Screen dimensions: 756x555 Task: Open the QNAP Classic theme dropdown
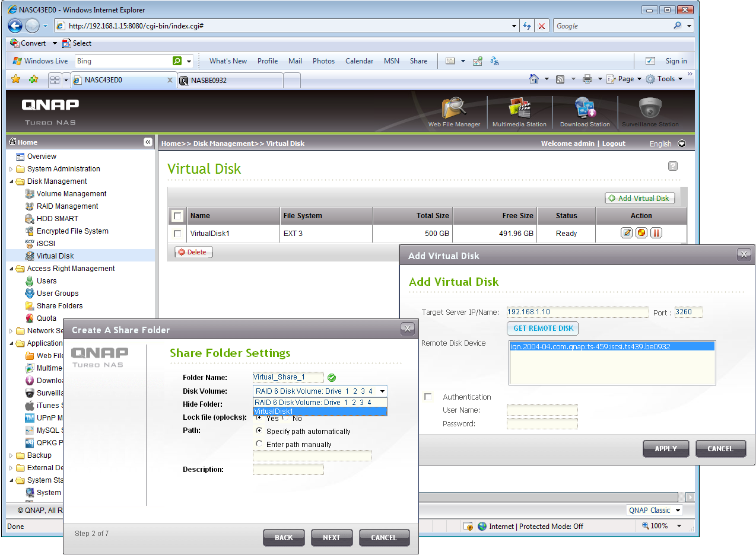click(x=655, y=511)
